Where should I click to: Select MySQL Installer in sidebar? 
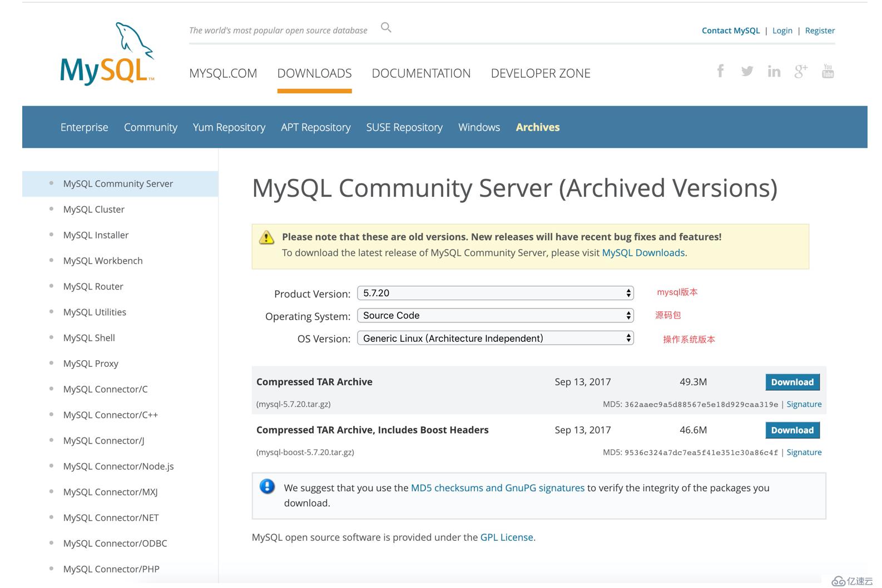(x=96, y=235)
